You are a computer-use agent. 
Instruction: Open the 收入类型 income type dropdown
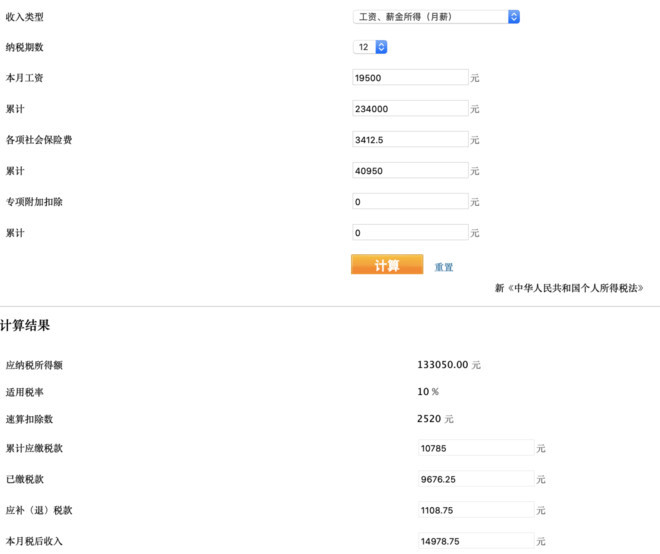[437, 17]
